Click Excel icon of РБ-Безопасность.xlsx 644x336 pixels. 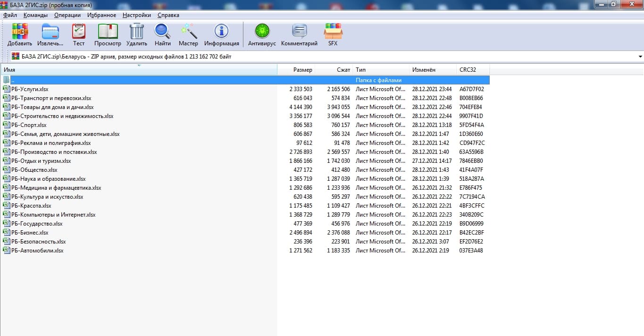tap(6, 241)
